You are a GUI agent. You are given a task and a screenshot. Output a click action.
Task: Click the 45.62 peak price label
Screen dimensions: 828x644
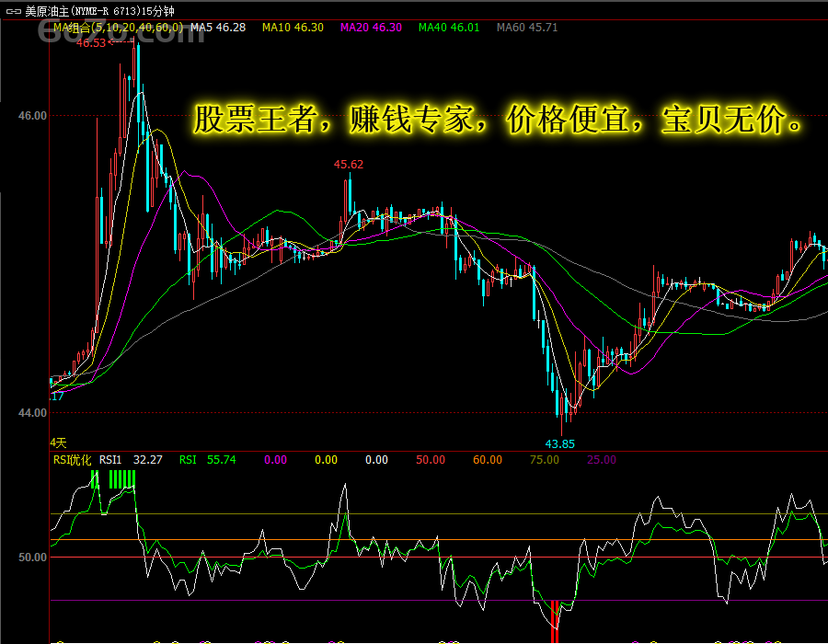(x=348, y=165)
